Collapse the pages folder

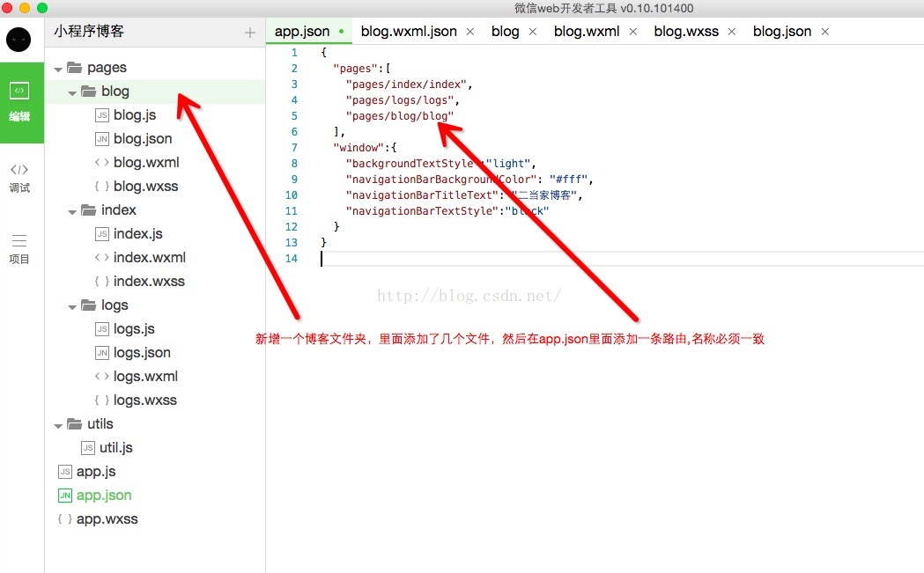(58, 68)
